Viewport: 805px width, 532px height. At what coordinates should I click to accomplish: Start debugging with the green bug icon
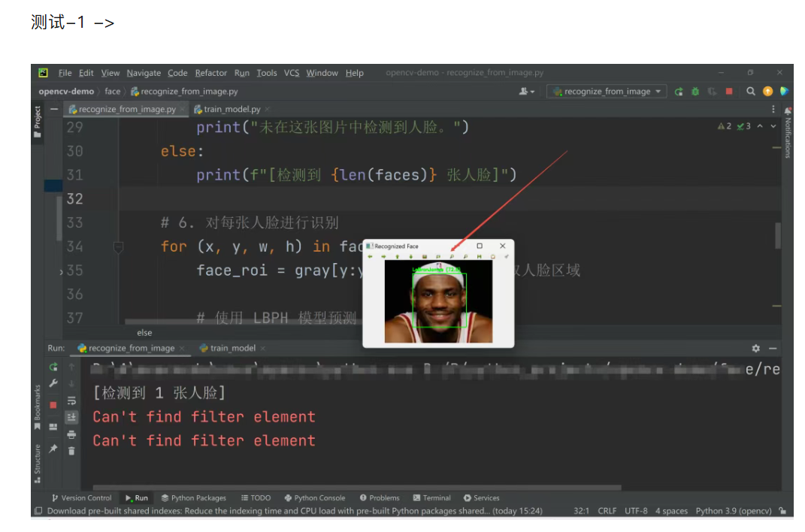(695, 92)
